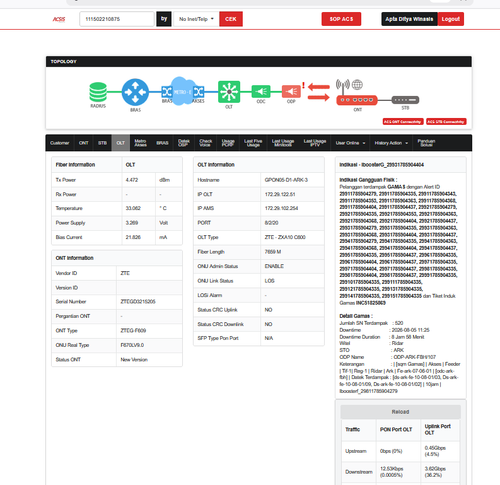Open the Last Usage IPTV tab
This screenshot has height=485, width=500.
315,143
